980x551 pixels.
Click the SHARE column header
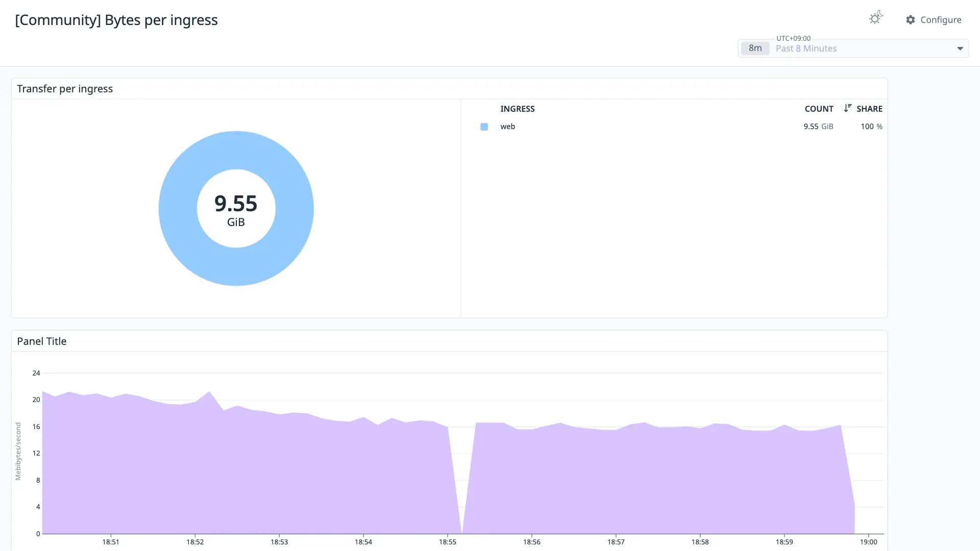[869, 109]
